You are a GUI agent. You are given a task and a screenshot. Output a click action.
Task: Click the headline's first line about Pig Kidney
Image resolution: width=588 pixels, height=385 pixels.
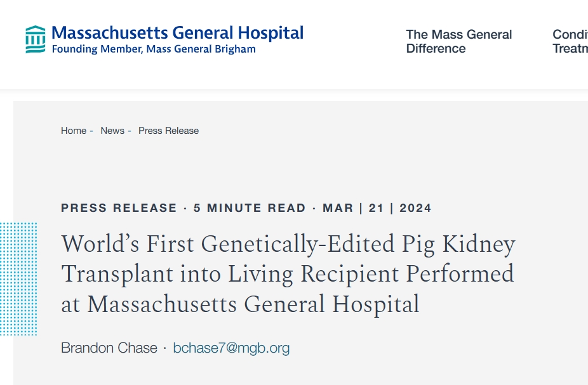click(x=288, y=244)
